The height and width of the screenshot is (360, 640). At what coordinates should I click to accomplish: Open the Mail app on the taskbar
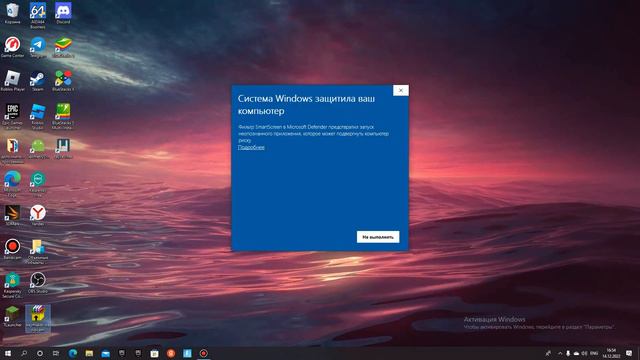(x=105, y=353)
